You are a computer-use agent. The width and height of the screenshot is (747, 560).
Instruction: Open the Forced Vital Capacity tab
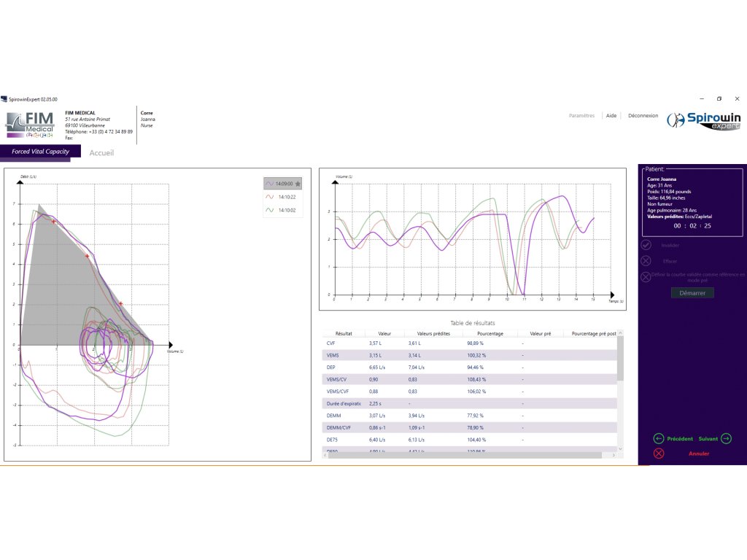pos(41,152)
